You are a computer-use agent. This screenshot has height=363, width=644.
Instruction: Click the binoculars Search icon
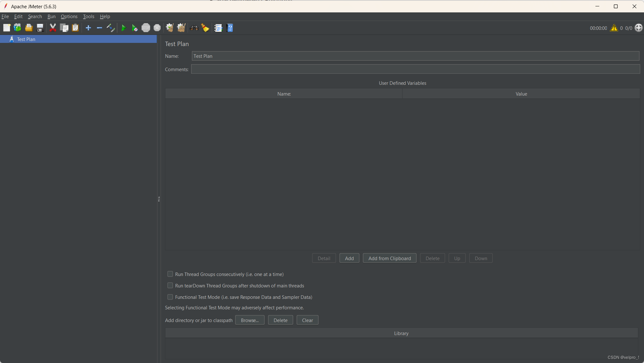coord(194,28)
